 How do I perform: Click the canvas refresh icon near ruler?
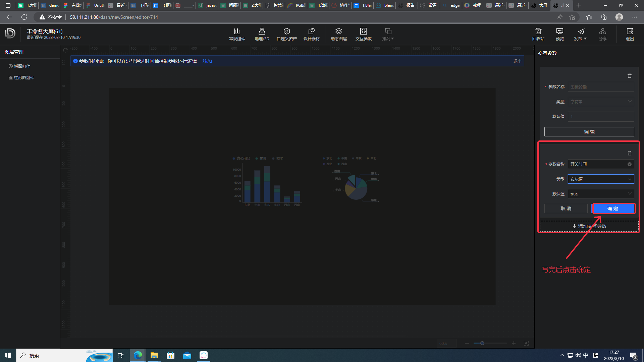point(65,50)
